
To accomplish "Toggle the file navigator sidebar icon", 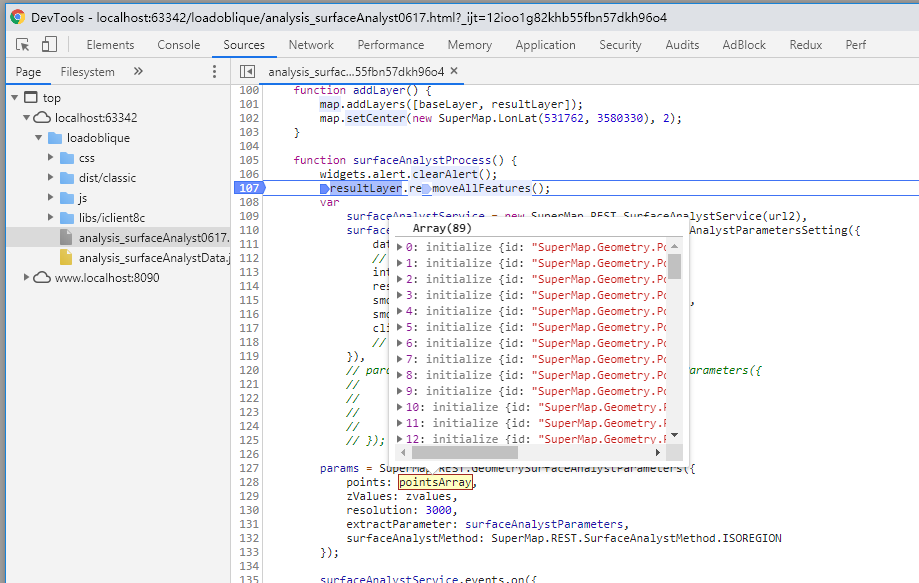I will (x=247, y=71).
